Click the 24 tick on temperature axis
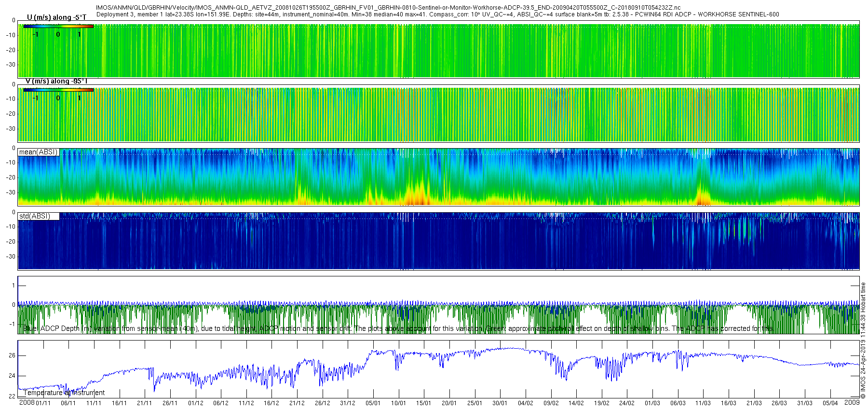 [12, 376]
